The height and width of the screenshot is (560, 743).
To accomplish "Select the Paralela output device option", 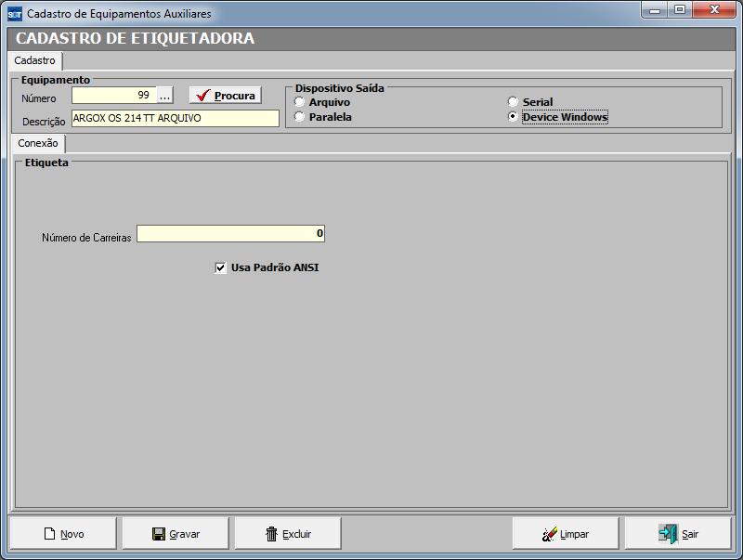I will pos(300,117).
